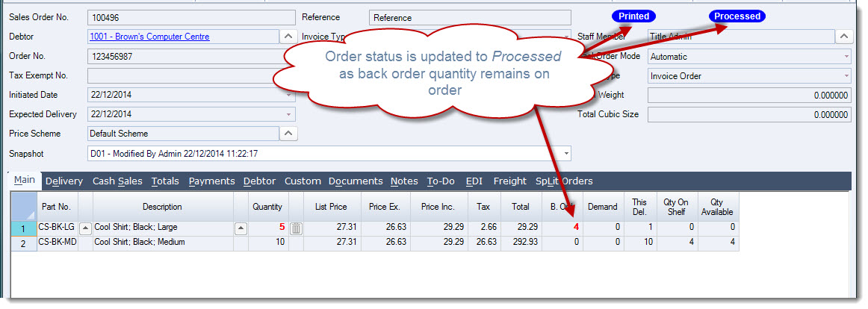Open the Debtor tab

click(x=260, y=181)
